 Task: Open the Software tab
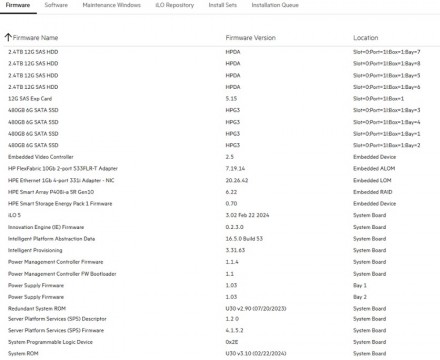pos(56,5)
